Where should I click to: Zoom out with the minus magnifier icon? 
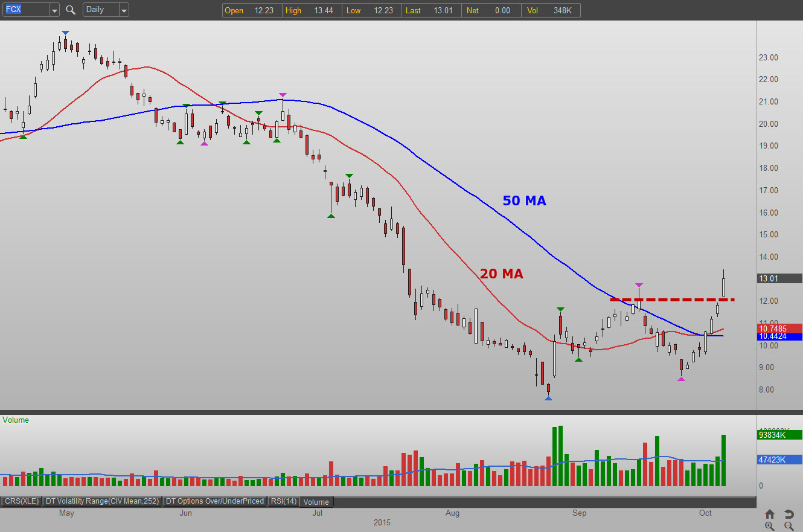tap(789, 526)
